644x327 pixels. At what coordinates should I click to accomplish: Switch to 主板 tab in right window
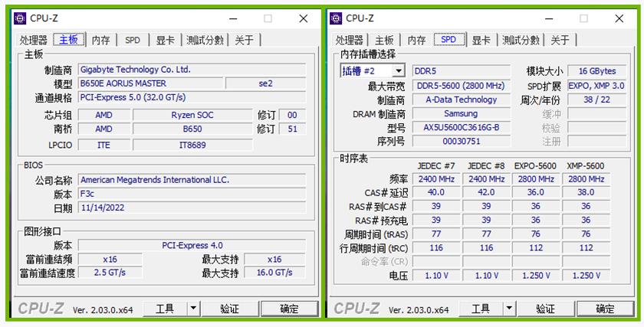pos(384,41)
